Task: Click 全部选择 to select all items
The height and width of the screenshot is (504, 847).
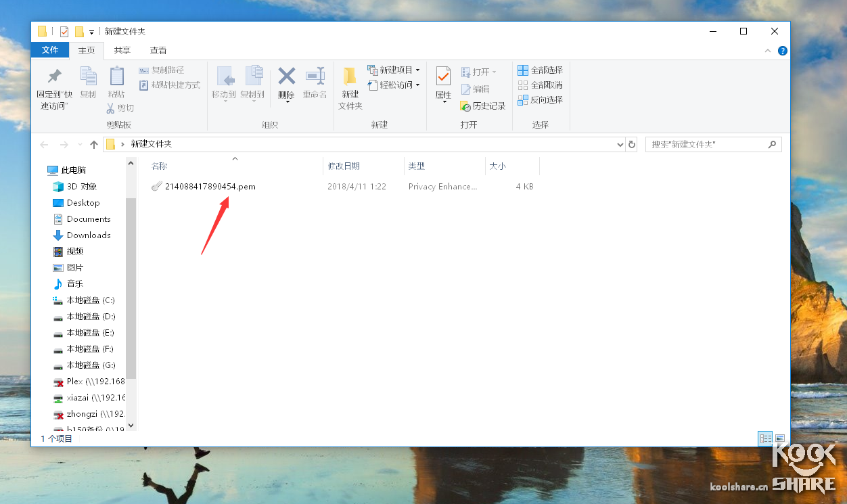Action: pyautogui.click(x=539, y=70)
